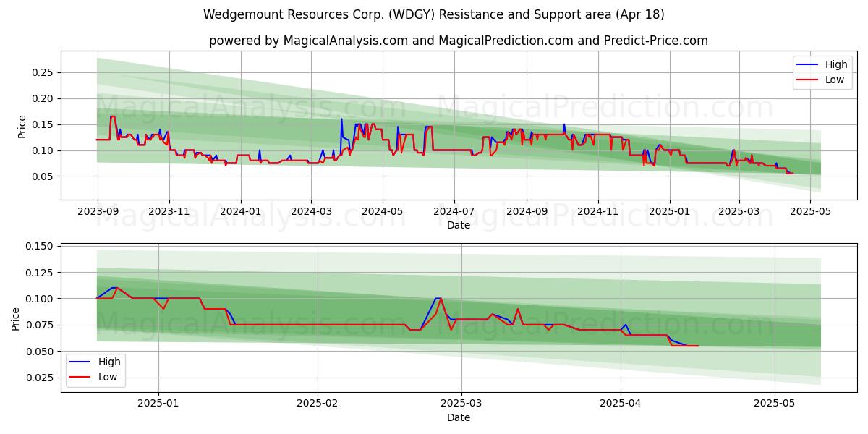Viewport: 868px width, 434px height.
Task: Click the 0.150 price tick on bottom chart
Action: coord(40,247)
